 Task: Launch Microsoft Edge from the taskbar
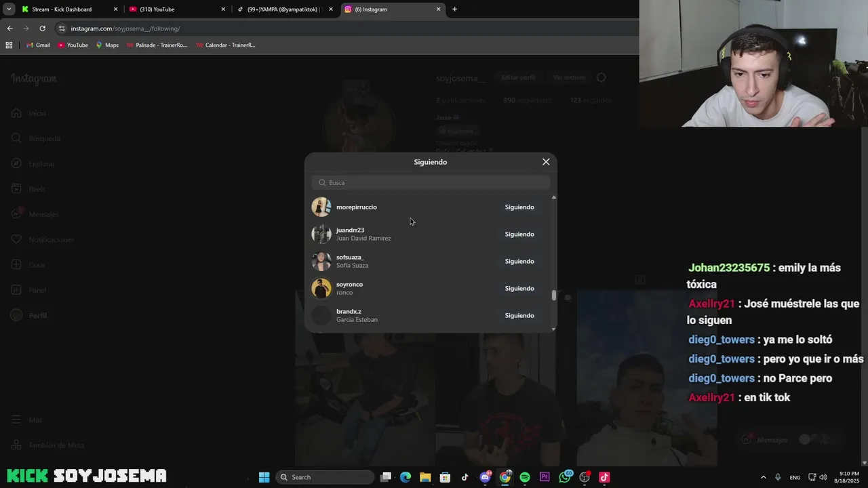coord(406,477)
